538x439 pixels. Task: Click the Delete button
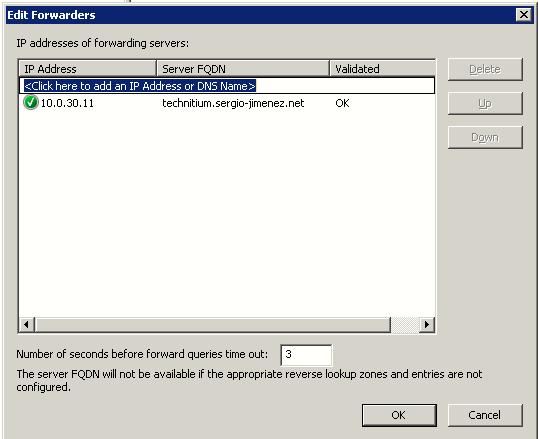point(485,69)
